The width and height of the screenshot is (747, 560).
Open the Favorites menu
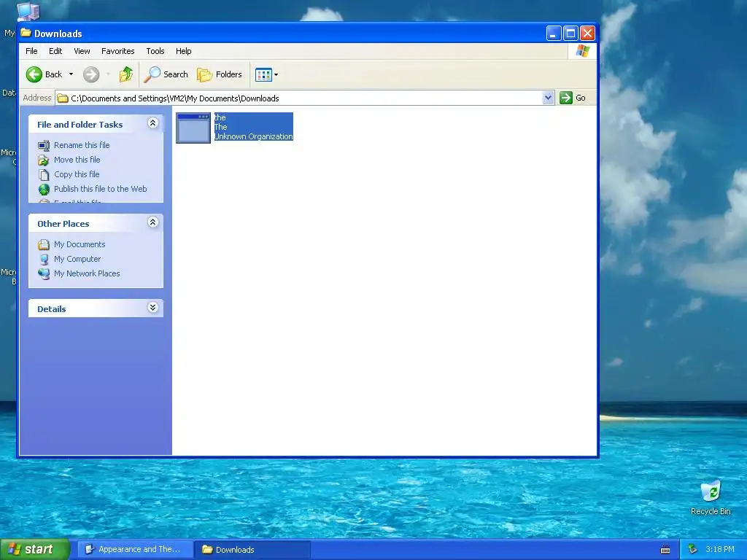click(x=117, y=51)
